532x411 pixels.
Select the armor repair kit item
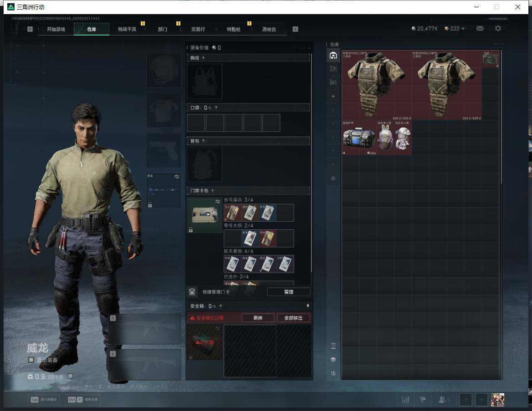[x=359, y=137]
